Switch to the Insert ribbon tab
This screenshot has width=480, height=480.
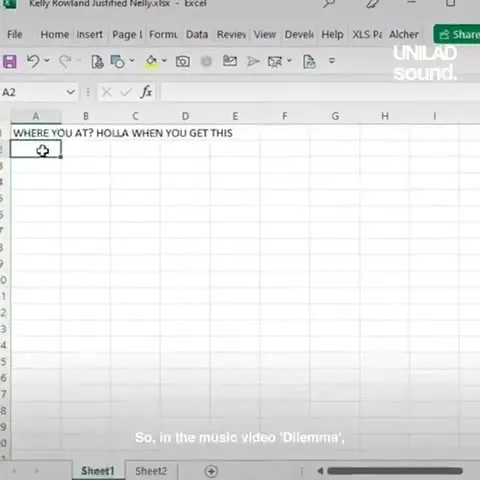pyautogui.click(x=89, y=34)
